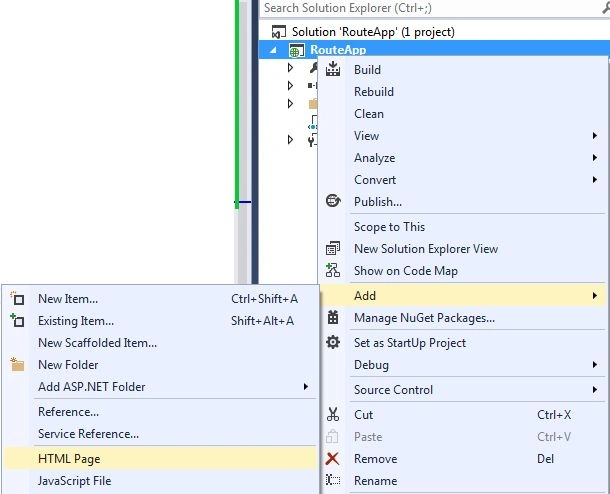This screenshot has width=610, height=494.
Task: Select New Item... text in submenu
Action: [x=68, y=299]
